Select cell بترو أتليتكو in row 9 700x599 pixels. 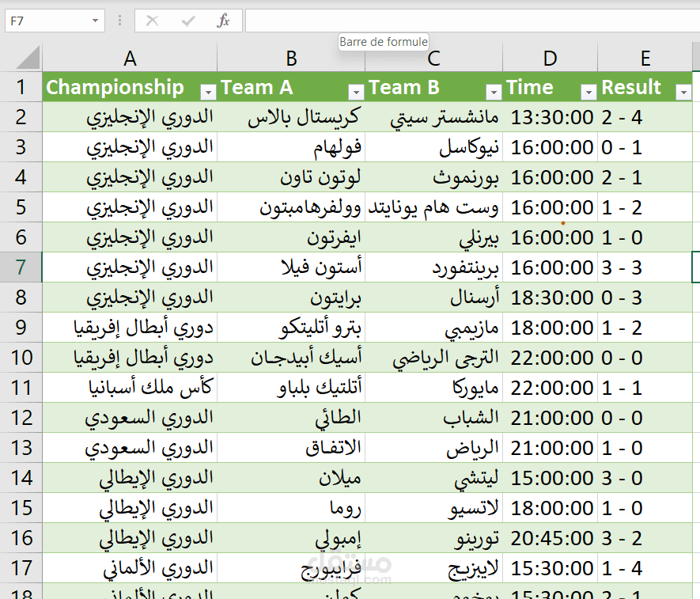[x=291, y=328]
